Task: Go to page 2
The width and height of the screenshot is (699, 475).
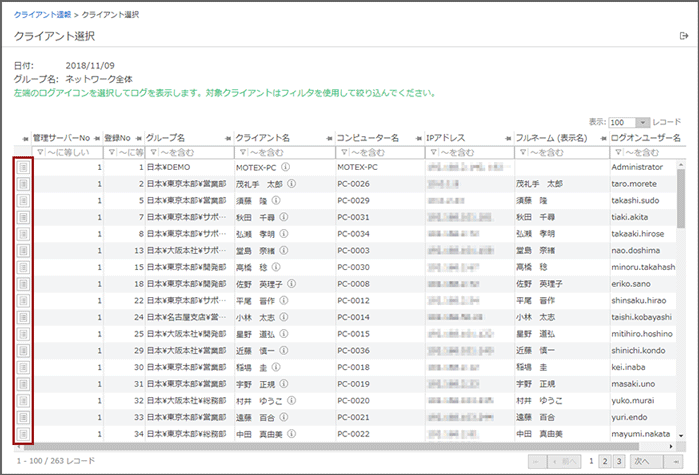Action: (x=605, y=462)
